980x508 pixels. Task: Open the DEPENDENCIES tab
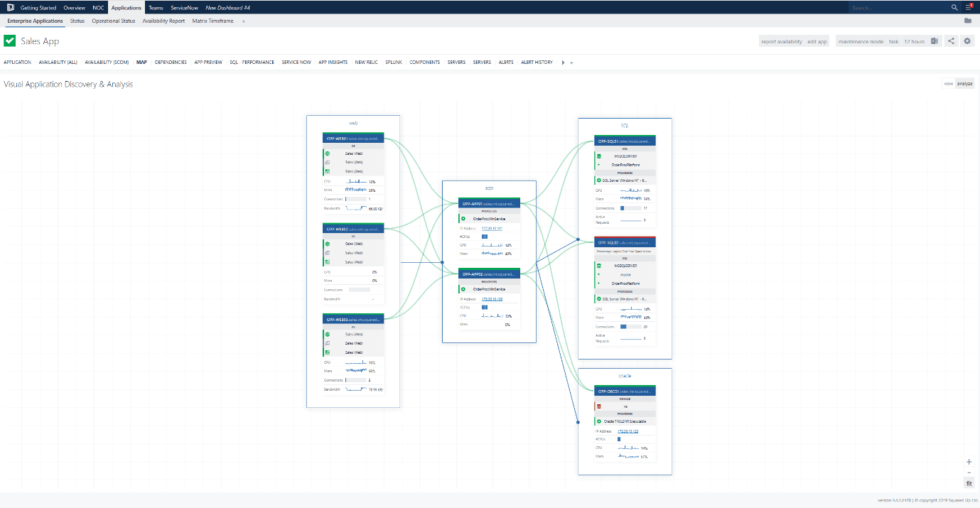pyautogui.click(x=171, y=63)
